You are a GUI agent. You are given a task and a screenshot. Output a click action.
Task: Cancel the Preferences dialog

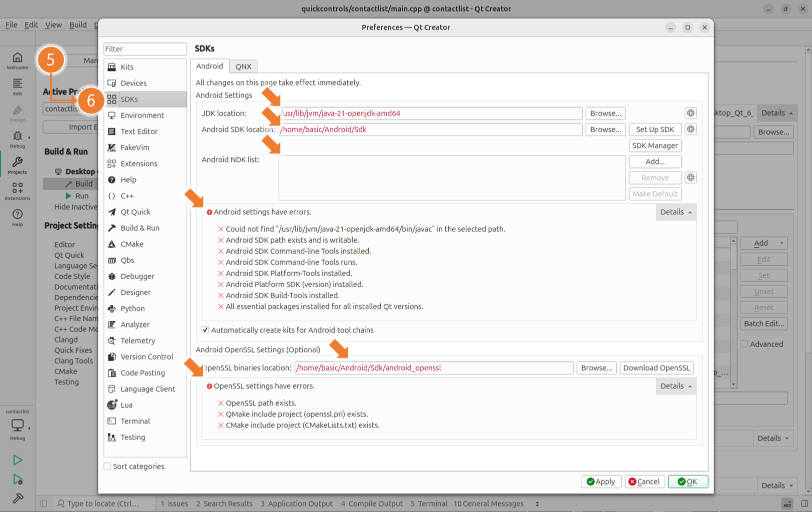coord(645,482)
